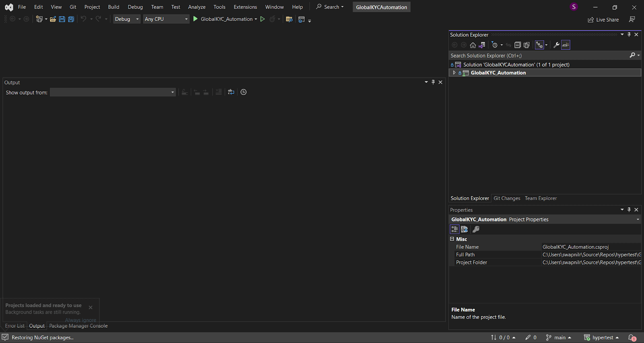This screenshot has height=343, width=644.
Task: Click Collapse All in Solution Explorer
Action: (x=518, y=45)
